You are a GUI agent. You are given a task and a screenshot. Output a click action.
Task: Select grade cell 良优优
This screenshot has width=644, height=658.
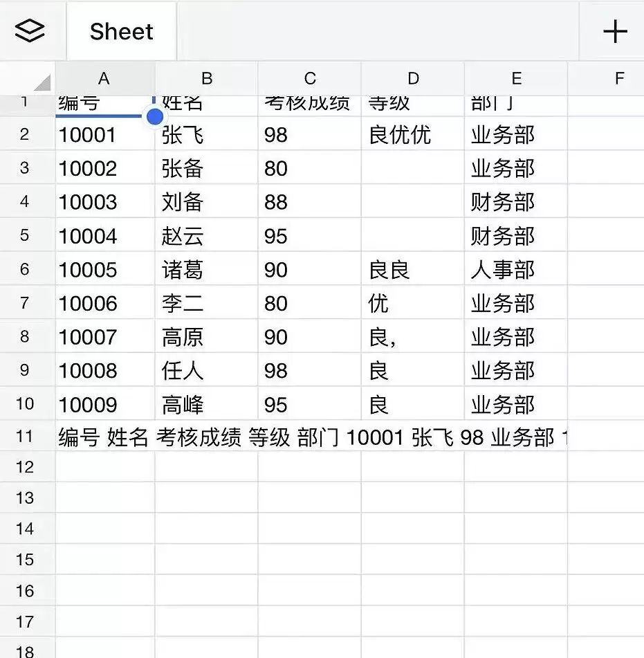tap(413, 134)
